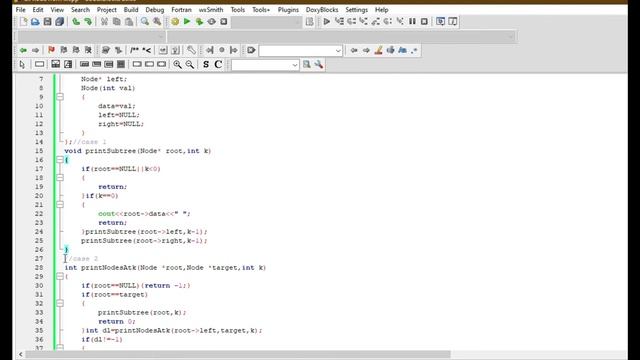Collapse printSubtree fold at line 16

pos(60,160)
